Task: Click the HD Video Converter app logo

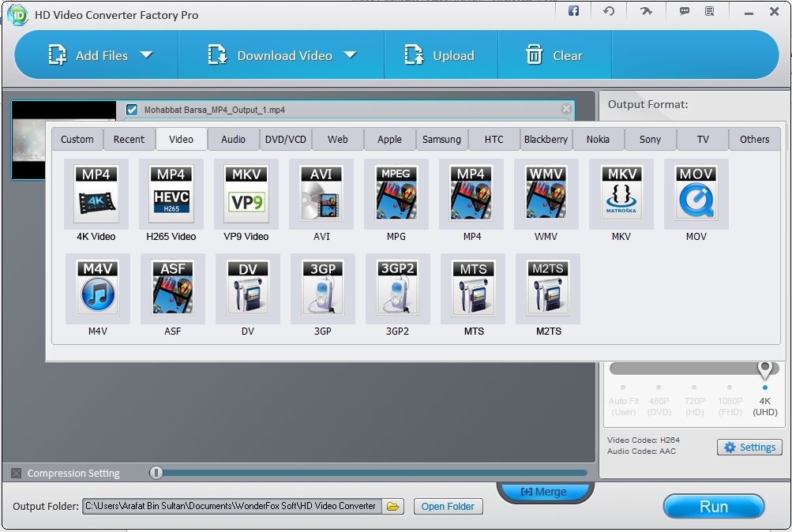Action: pyautogui.click(x=18, y=15)
